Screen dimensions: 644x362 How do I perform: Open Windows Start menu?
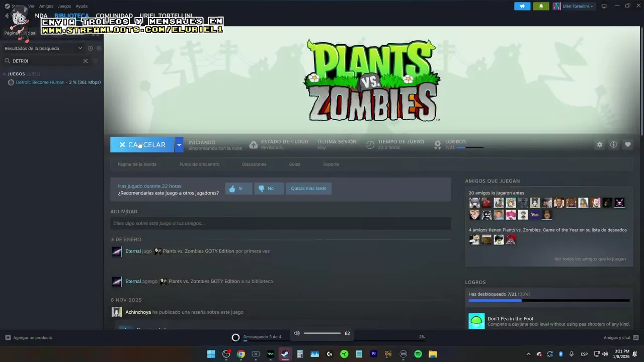coord(211,354)
